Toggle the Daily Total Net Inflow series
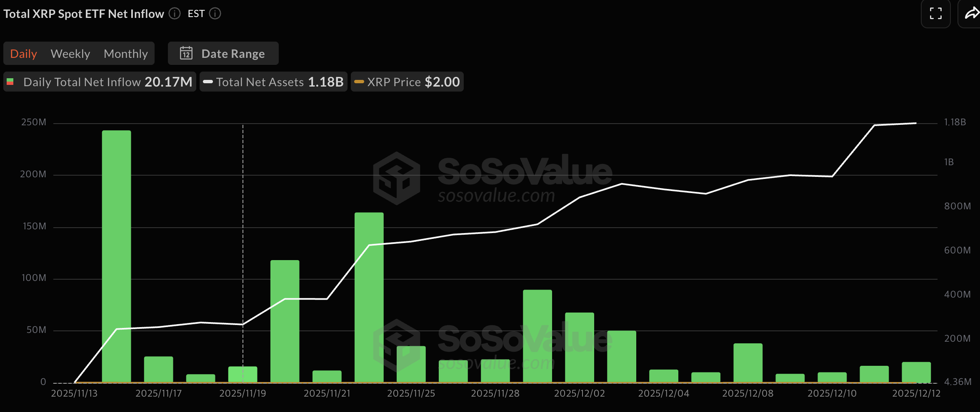Image resolution: width=980 pixels, height=412 pixels. (x=100, y=82)
